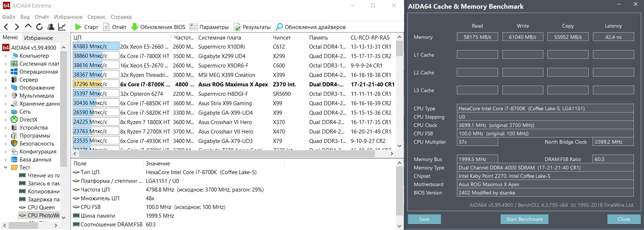Click the refresh icon in toolbar

[x=39, y=27]
